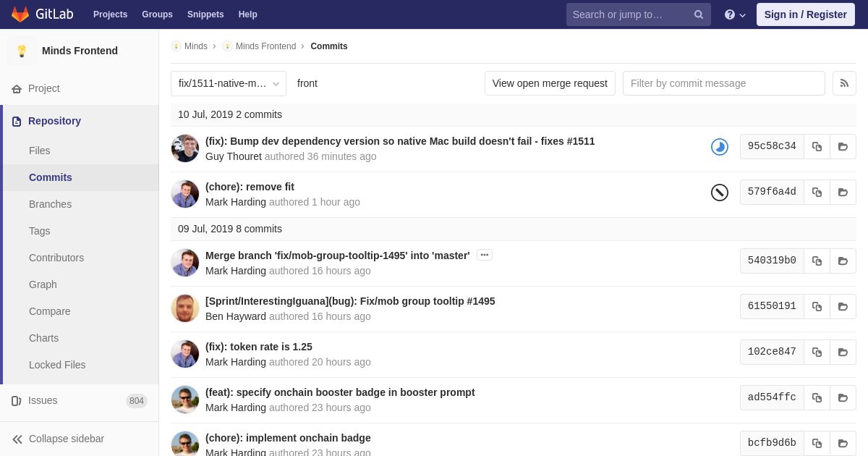Viewport: 868px width, 456px height.
Task: Open the Groups menu
Action: (157, 14)
